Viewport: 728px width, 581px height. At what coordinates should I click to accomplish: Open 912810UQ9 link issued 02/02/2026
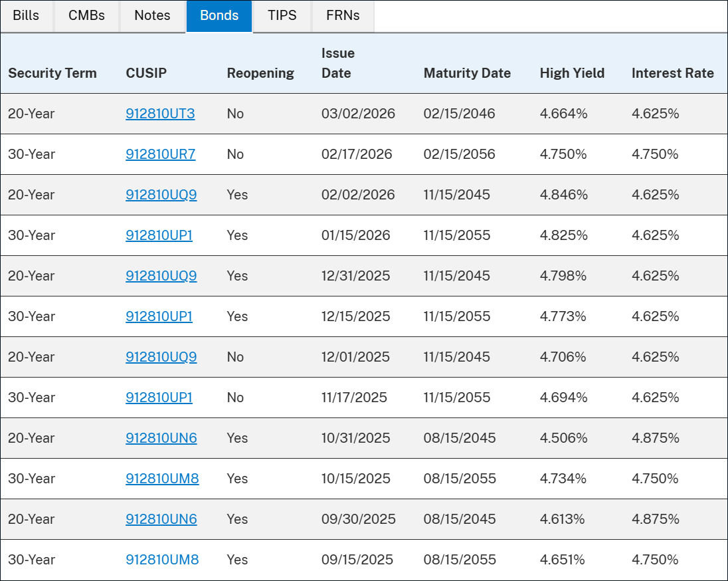[x=161, y=195]
